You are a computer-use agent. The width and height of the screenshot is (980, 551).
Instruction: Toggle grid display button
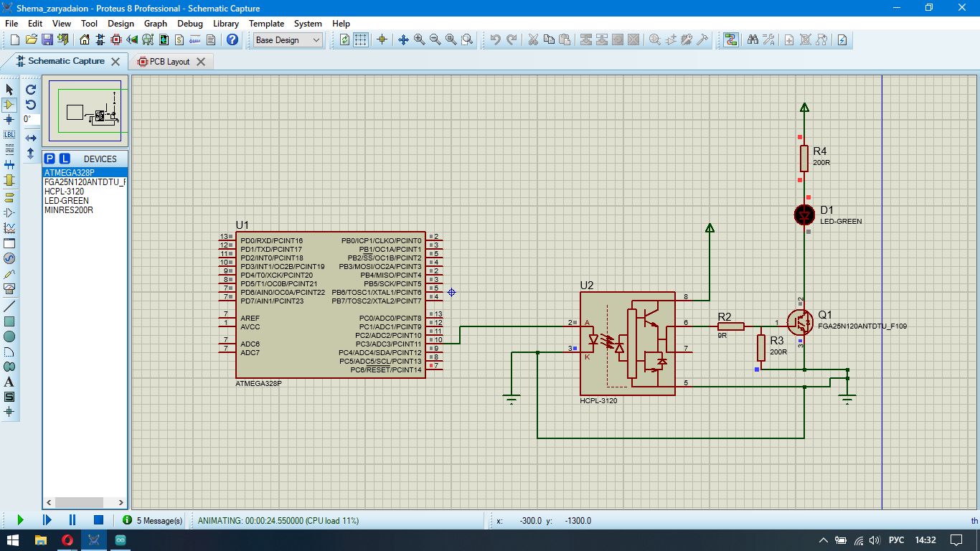pyautogui.click(x=361, y=39)
